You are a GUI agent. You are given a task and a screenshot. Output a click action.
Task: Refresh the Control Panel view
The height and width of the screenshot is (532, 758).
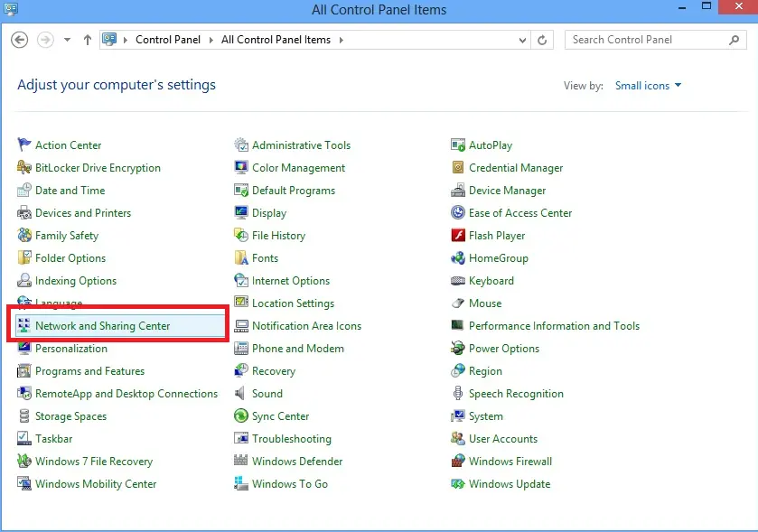(x=542, y=40)
